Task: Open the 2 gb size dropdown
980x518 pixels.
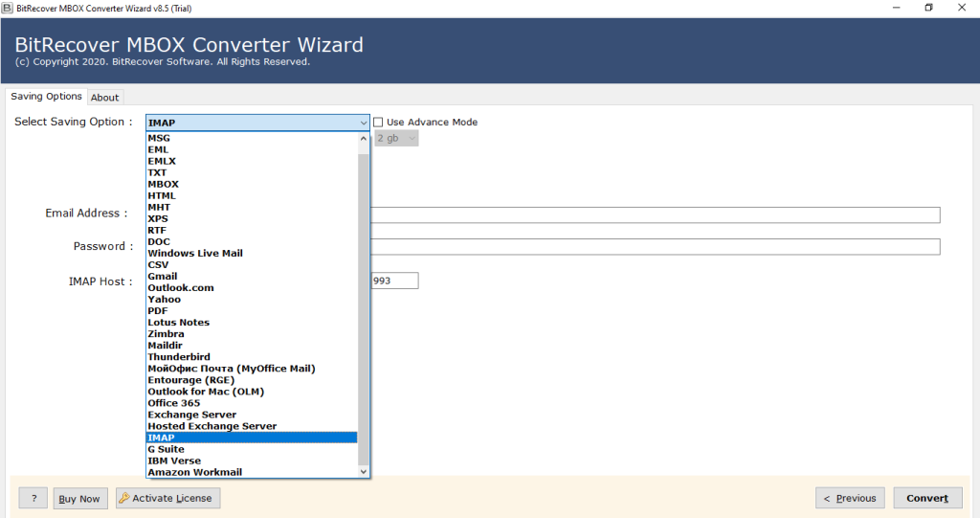Action: point(396,138)
